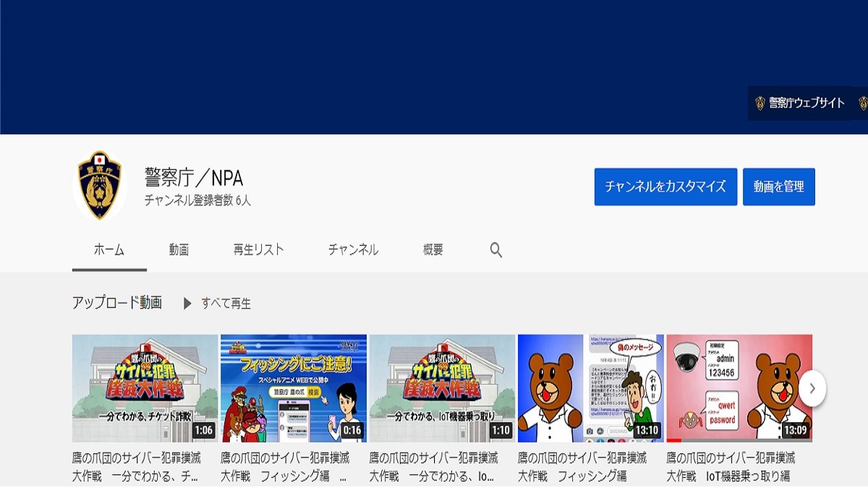The height and width of the screenshot is (488, 868).
Task: Open the 一分でわかる、IoT機器乗っ取り video thumbnail
Action: 442,388
